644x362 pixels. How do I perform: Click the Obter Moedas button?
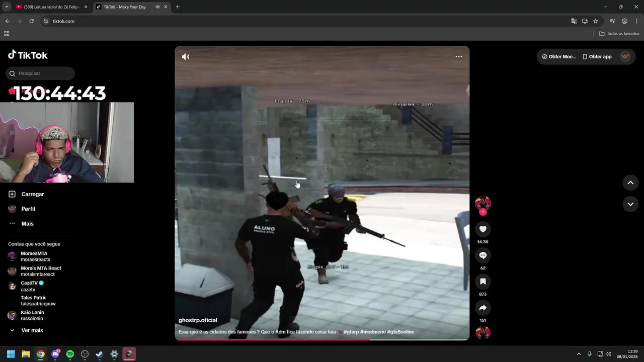[558, 57]
